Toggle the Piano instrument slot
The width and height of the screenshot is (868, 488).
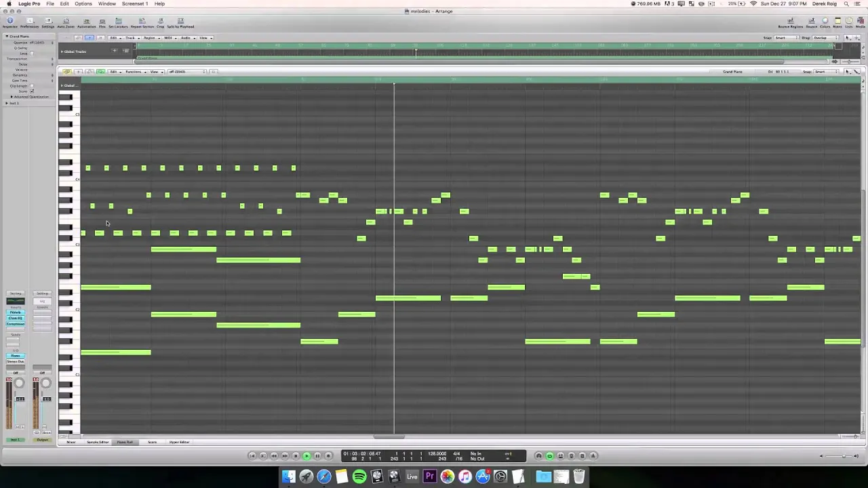click(16, 356)
